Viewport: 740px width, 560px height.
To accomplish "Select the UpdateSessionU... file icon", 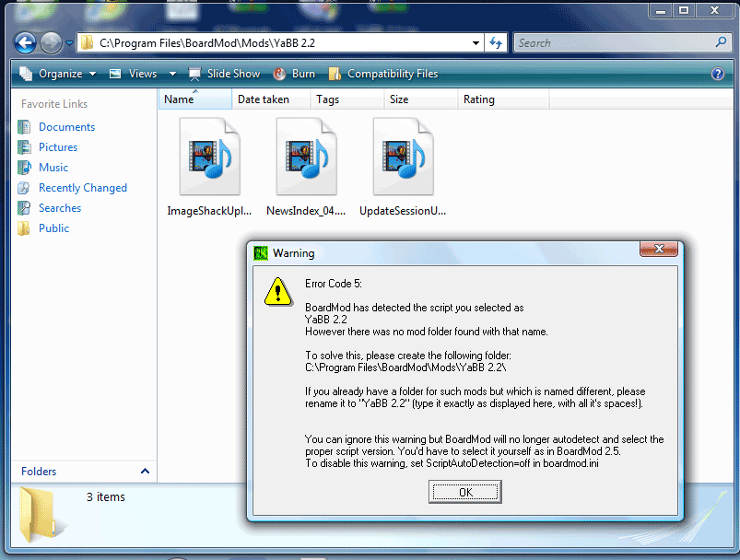I will 404,157.
